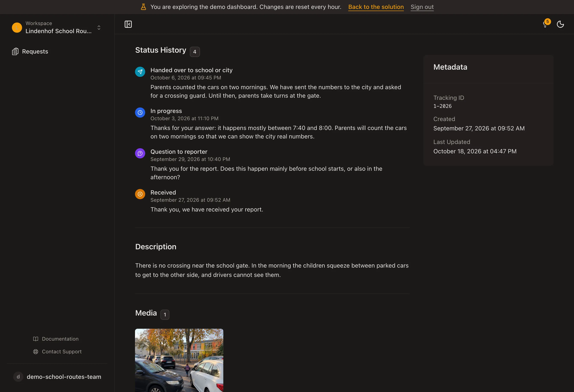Click the In progress clock status icon

tap(140, 112)
